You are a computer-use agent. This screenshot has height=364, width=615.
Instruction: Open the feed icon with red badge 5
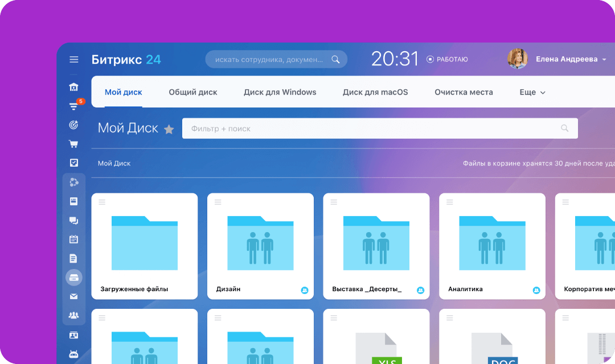73,106
